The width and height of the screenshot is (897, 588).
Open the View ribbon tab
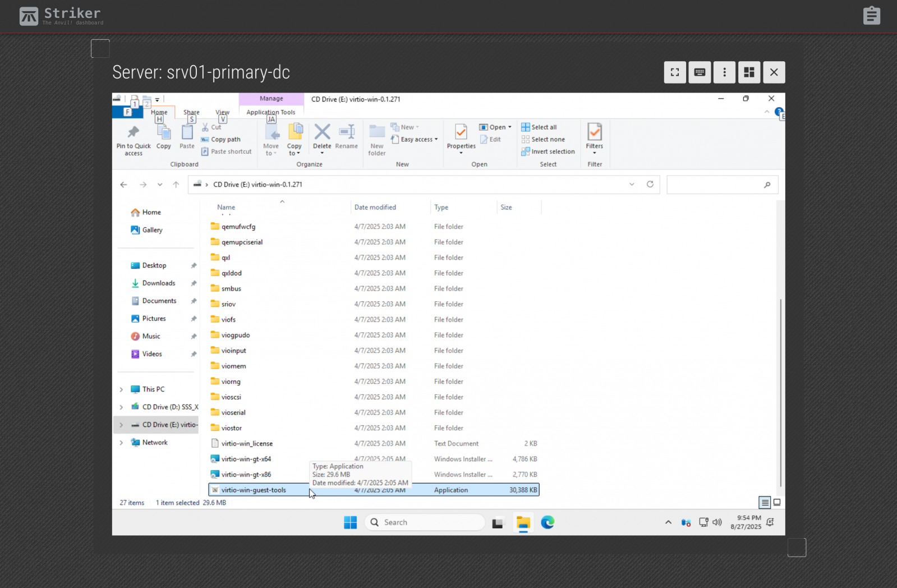click(x=222, y=112)
